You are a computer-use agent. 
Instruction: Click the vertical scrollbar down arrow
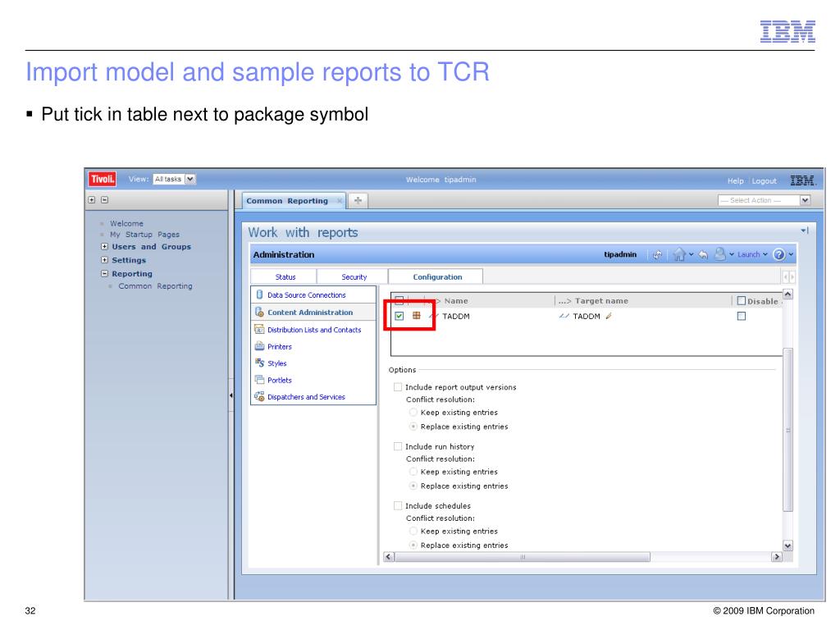click(787, 546)
